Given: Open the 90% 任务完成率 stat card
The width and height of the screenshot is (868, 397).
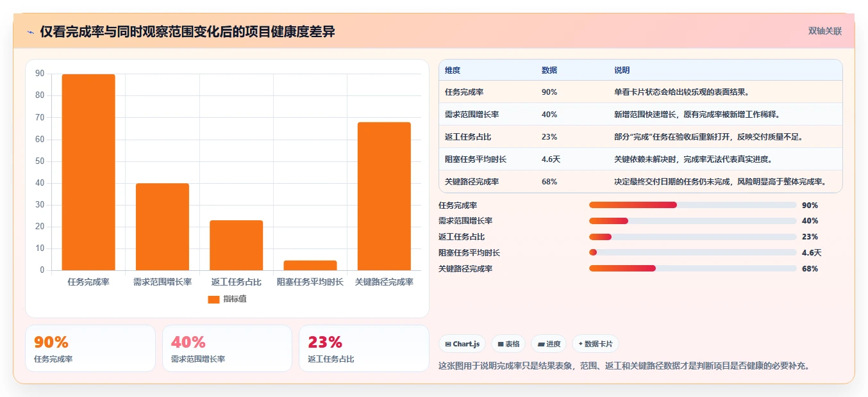Looking at the screenshot, I should (x=90, y=348).
